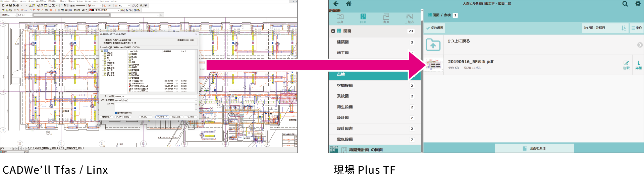644x174 pixels.
Task: Click the 詳細 info icon
Action: point(638,65)
